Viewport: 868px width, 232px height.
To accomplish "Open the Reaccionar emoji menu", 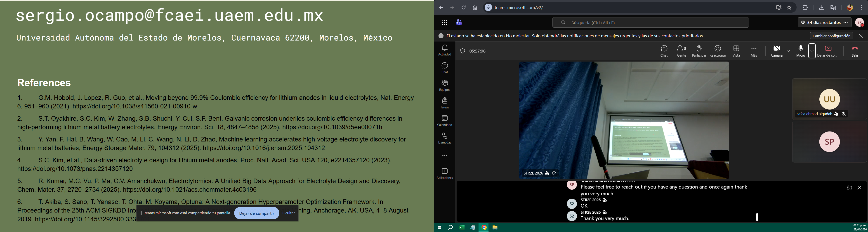I will tap(717, 51).
